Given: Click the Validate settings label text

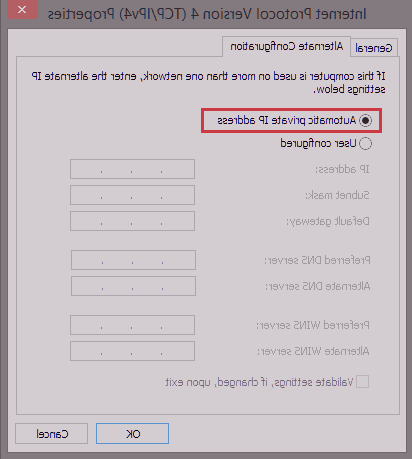Looking at the screenshot, I should coord(259,382).
